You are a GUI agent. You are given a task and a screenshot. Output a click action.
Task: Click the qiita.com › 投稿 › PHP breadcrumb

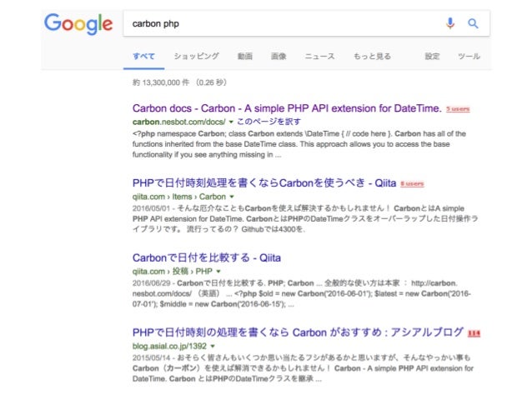(173, 271)
